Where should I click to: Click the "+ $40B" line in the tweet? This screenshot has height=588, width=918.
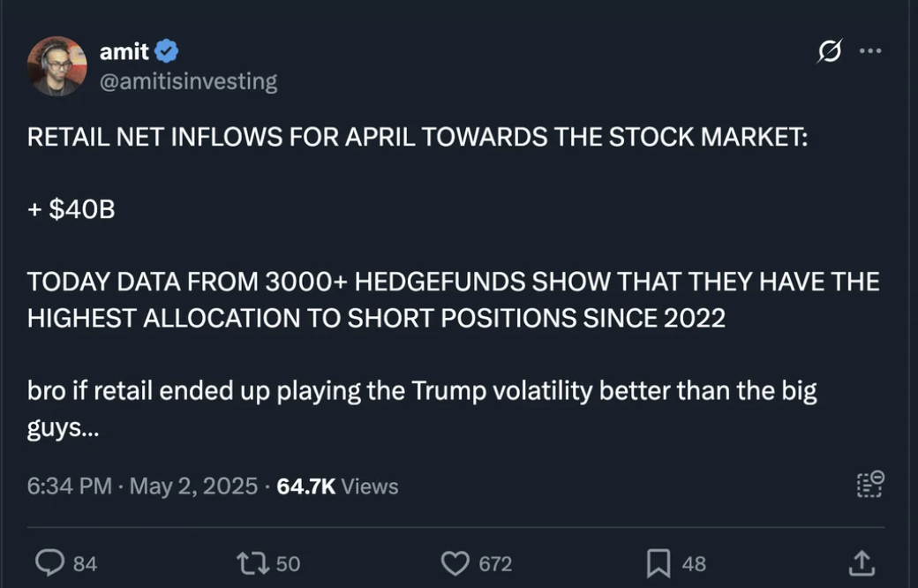(71, 211)
